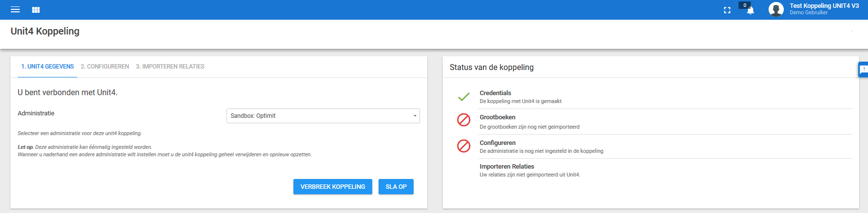Open the blue feedback chat tab
Image resolution: width=868 pixels, height=213 pixels.
tap(863, 70)
